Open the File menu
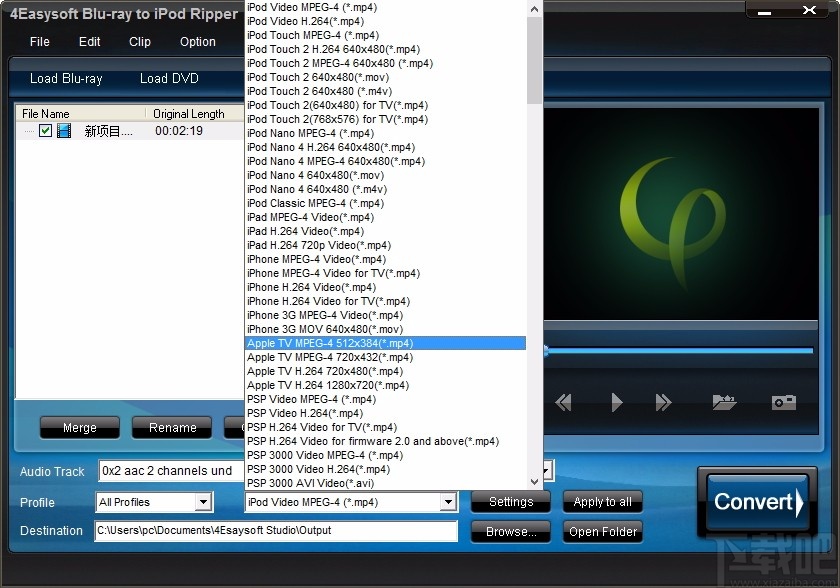Viewport: 840px width, 588px height. click(39, 42)
